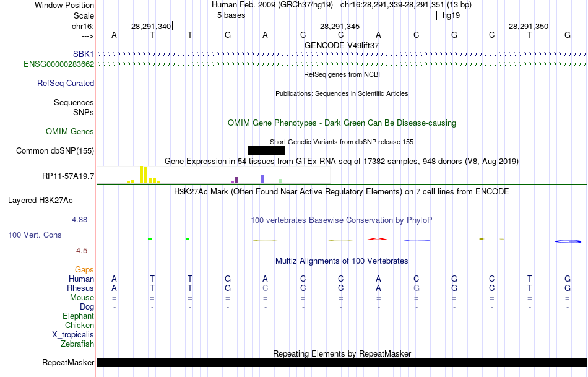Click the Rhesus species label

pyautogui.click(x=80, y=288)
